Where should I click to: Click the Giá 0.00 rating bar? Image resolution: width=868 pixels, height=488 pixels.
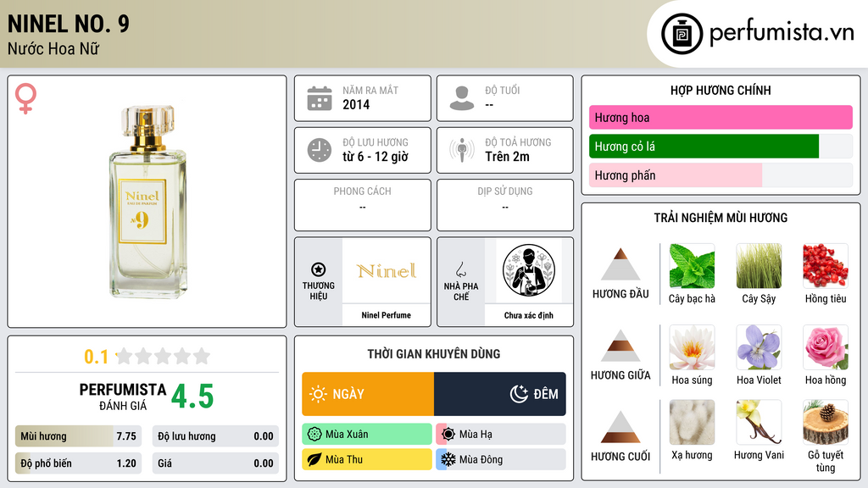(215, 463)
